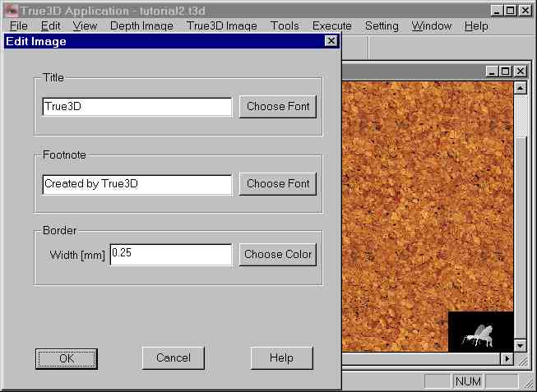Click scroll right arrow in image window
The height and width of the screenshot is (392, 537).
[507, 359]
